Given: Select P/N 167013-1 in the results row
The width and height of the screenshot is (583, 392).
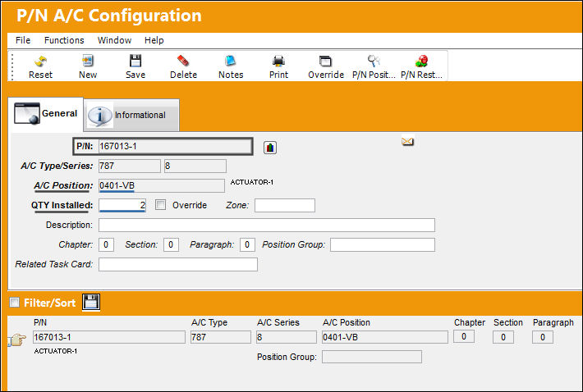Looking at the screenshot, I should (x=109, y=337).
